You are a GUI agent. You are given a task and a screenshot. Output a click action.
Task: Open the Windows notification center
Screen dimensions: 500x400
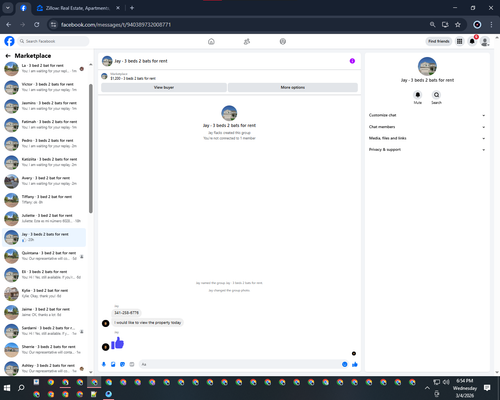(x=487, y=388)
